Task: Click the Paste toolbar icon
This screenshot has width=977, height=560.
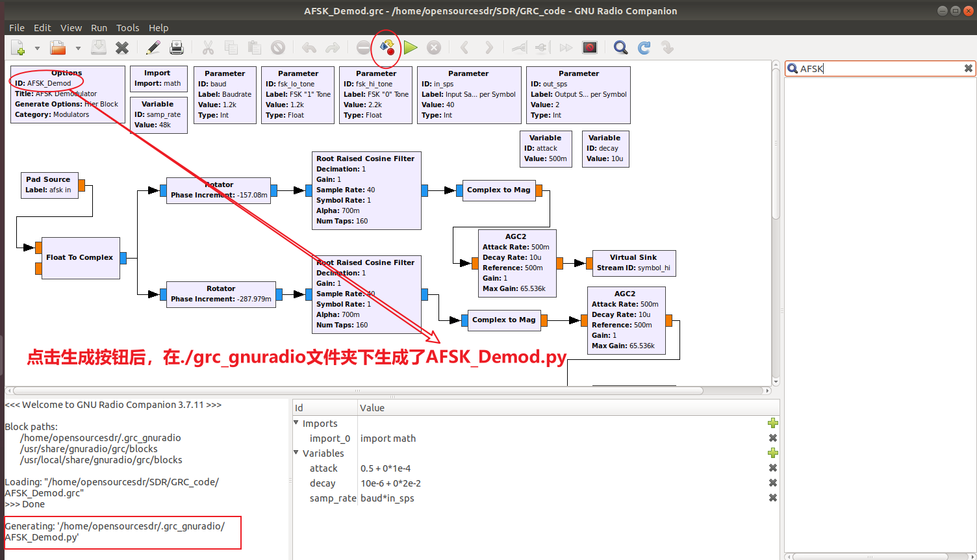Action: point(254,47)
